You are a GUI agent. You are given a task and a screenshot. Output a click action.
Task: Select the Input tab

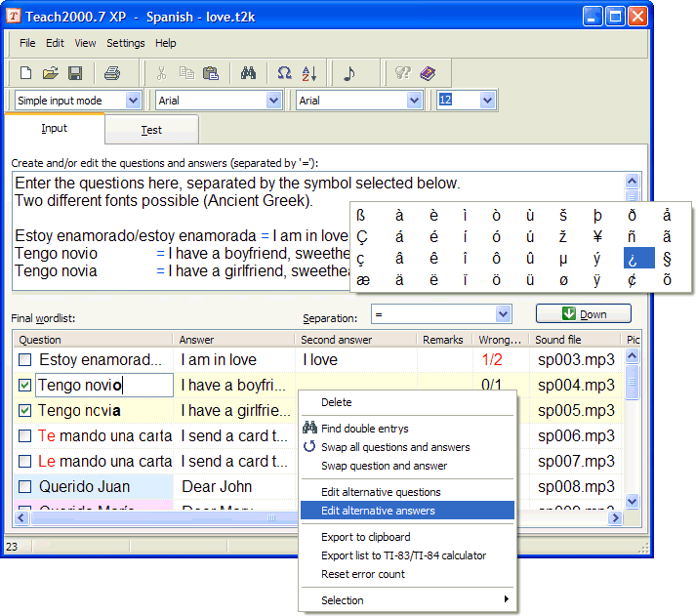[x=54, y=128]
